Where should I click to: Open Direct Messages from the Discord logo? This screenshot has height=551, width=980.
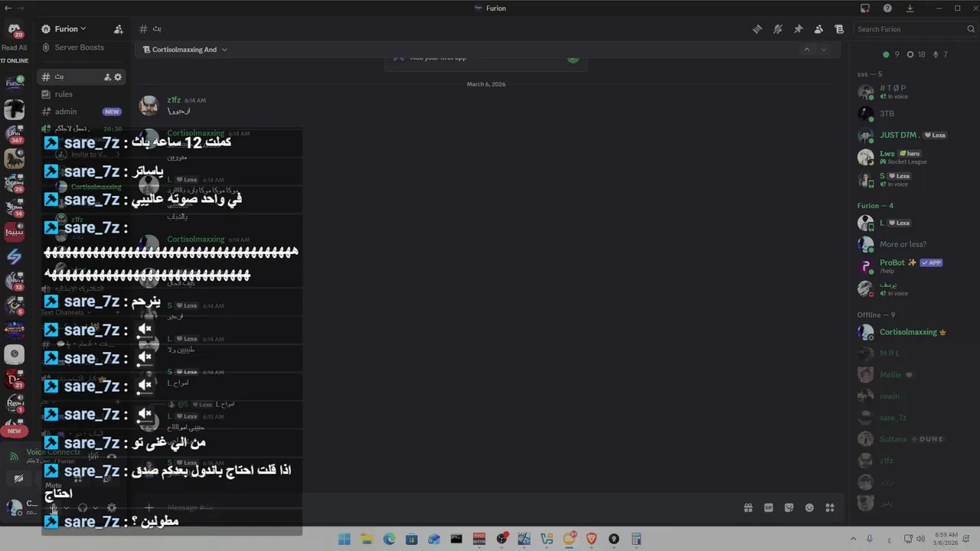tap(14, 31)
